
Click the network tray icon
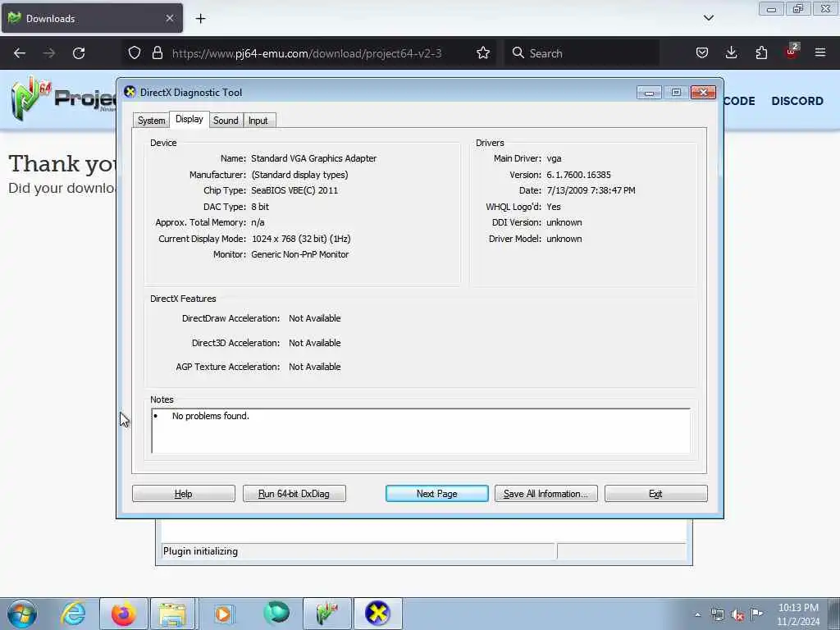tap(717, 615)
